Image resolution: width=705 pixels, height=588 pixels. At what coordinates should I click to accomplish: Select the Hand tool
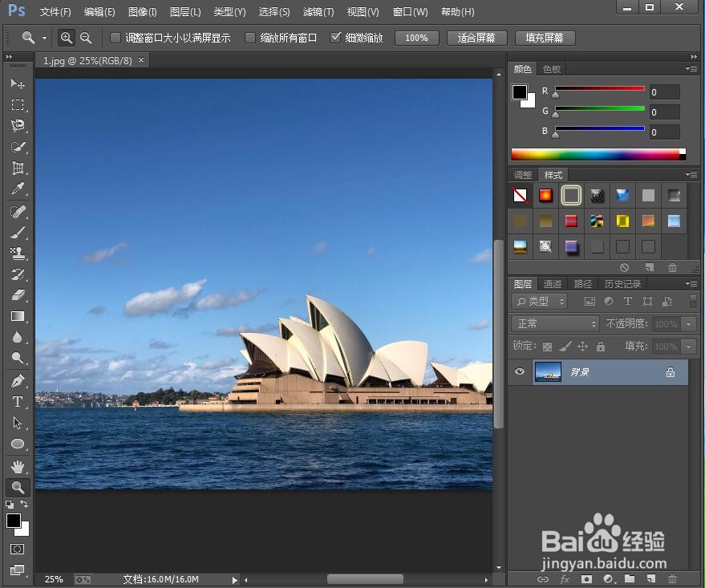coord(18,467)
